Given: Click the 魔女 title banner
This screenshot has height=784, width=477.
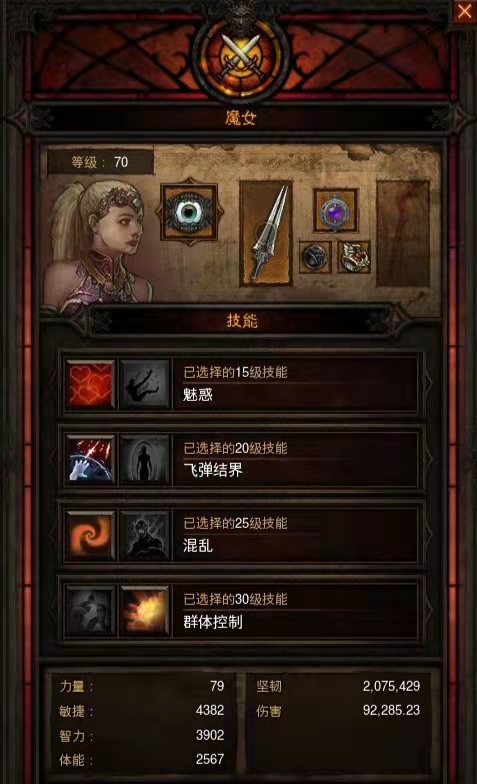Looking at the screenshot, I should [x=240, y=118].
